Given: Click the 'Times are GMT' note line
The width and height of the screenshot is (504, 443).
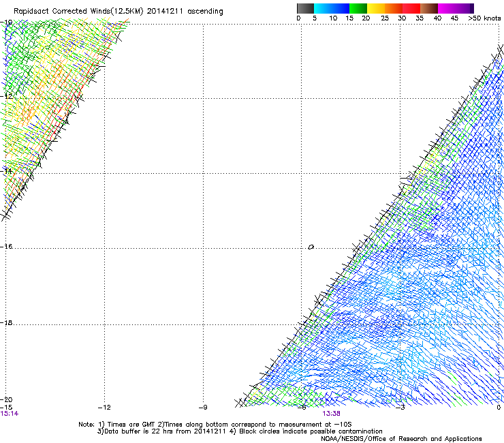Looking at the screenshot, I should pyautogui.click(x=215, y=425).
